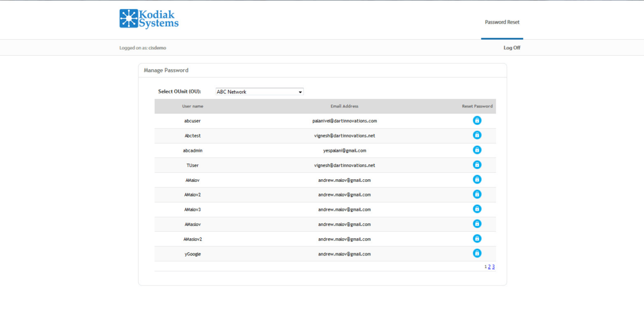Click the Log Off link
The image size is (644, 322).
point(511,48)
